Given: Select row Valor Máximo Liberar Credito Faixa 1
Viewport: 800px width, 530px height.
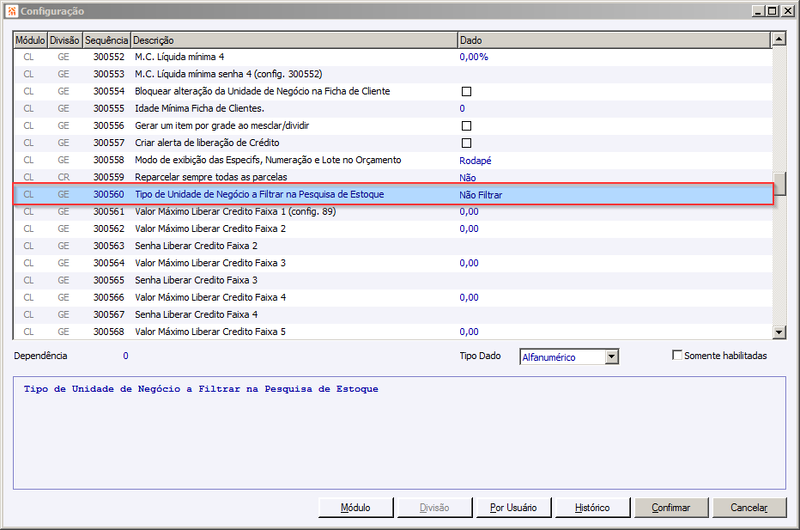Looking at the screenshot, I should (x=393, y=212).
